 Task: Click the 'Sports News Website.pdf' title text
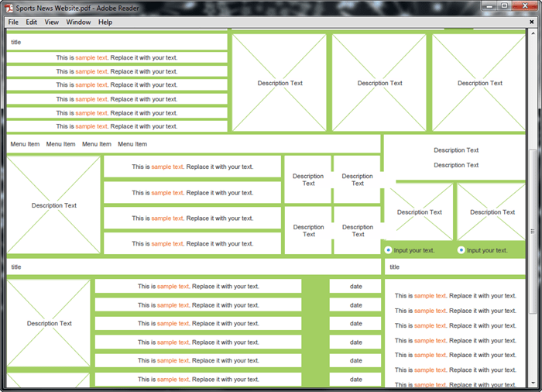53,8
